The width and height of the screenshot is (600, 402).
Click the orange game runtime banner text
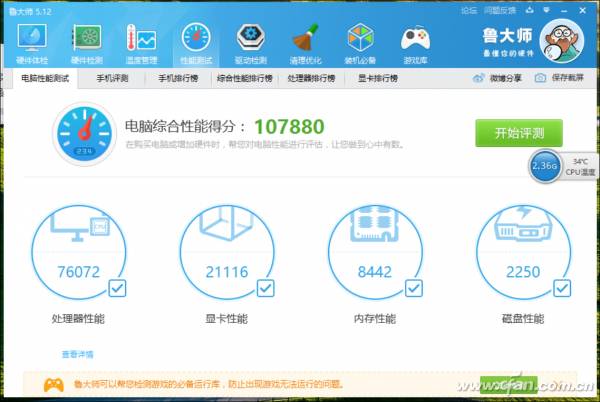(x=209, y=384)
